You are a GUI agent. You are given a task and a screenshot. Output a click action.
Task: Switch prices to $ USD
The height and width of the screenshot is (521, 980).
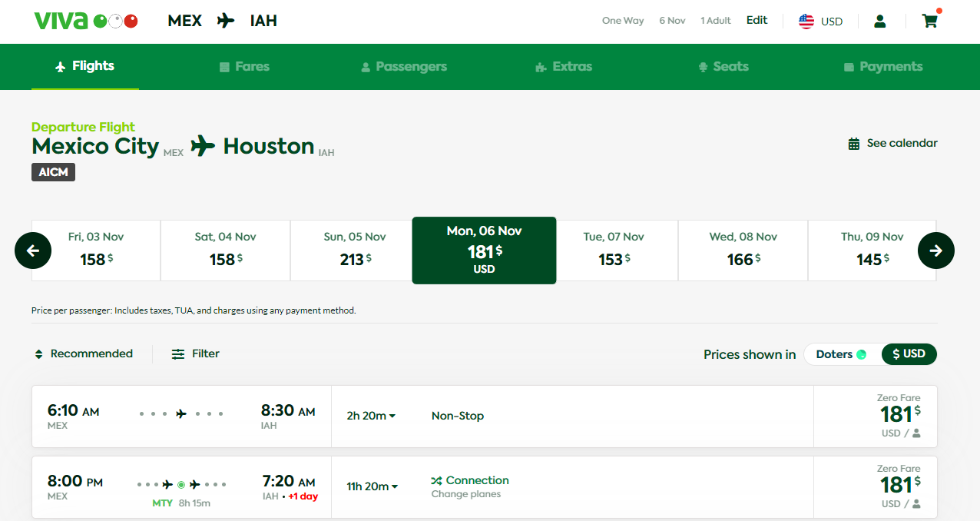pyautogui.click(x=909, y=354)
